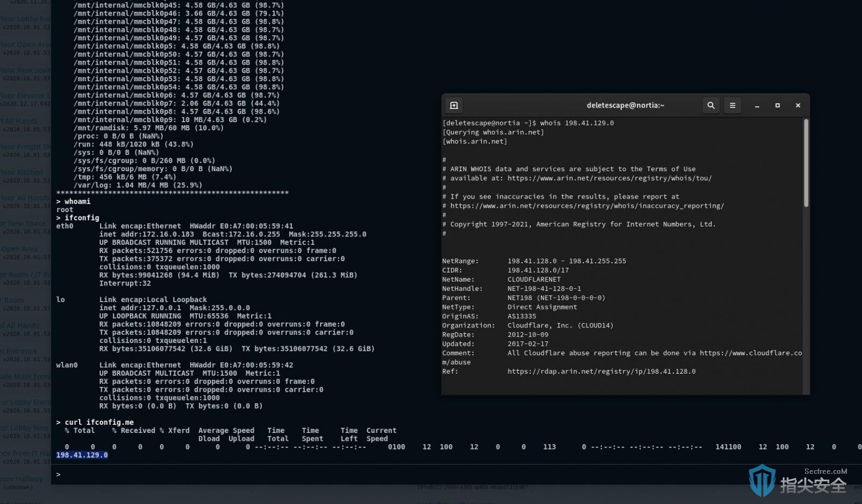Open the rdap.arin.net registry URL

pos(601,372)
